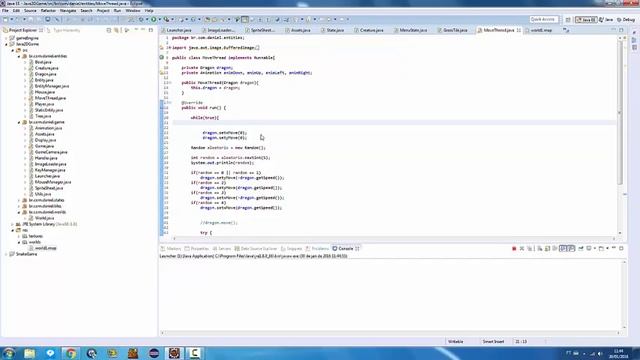
Task: Switch to Debug perspective
Action: pyautogui.click(x=626, y=19)
